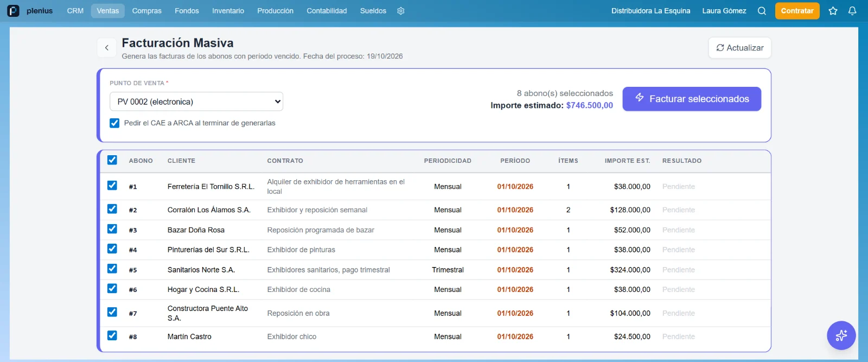Open the AI assistant sparkle button
The height and width of the screenshot is (362, 868).
841,335
